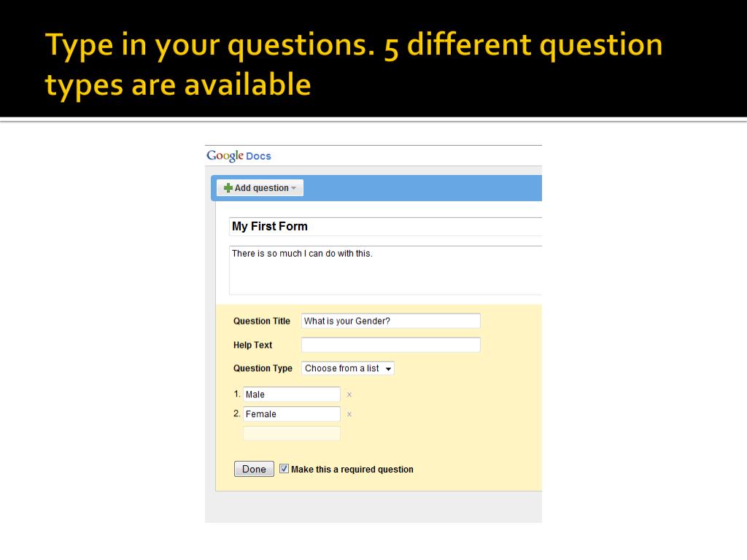Click the blue toolbar bar beside Add question
Screen dimensions: 747x560
pos(422,188)
